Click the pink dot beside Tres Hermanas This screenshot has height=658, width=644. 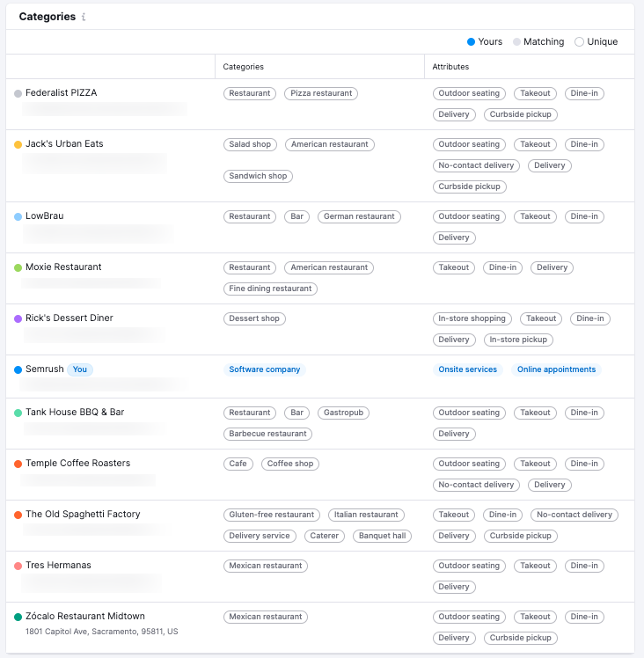point(18,566)
